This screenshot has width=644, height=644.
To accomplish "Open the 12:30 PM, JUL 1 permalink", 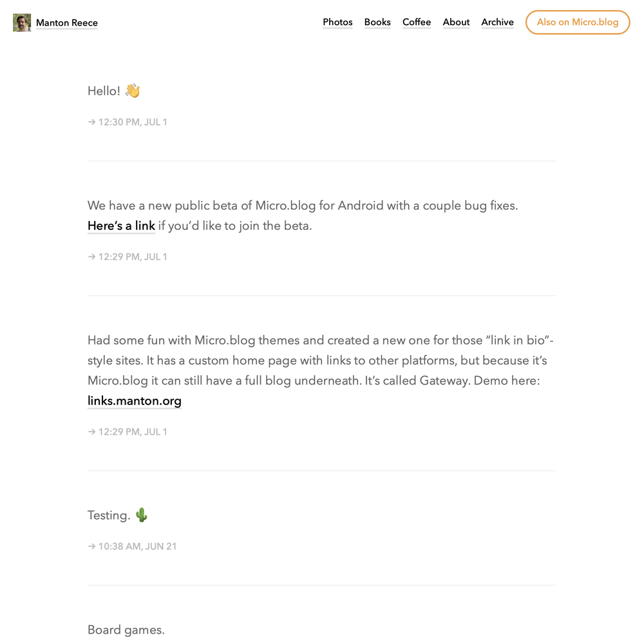I will tap(133, 122).
